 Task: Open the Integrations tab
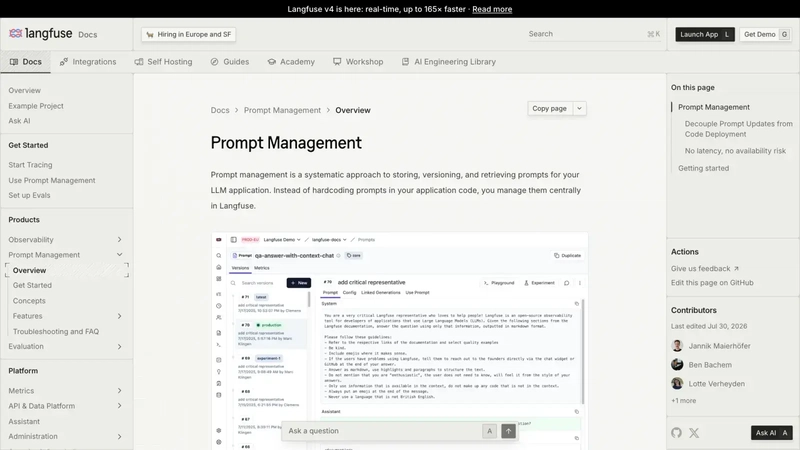pyautogui.click(x=88, y=62)
